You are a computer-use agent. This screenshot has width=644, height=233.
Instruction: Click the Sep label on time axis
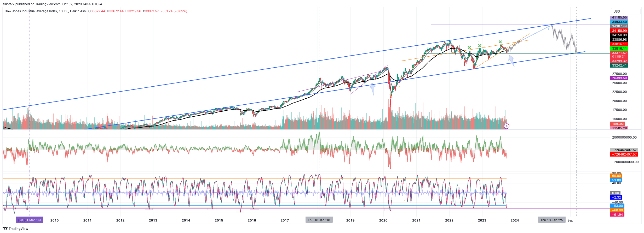pyautogui.click(x=570, y=220)
